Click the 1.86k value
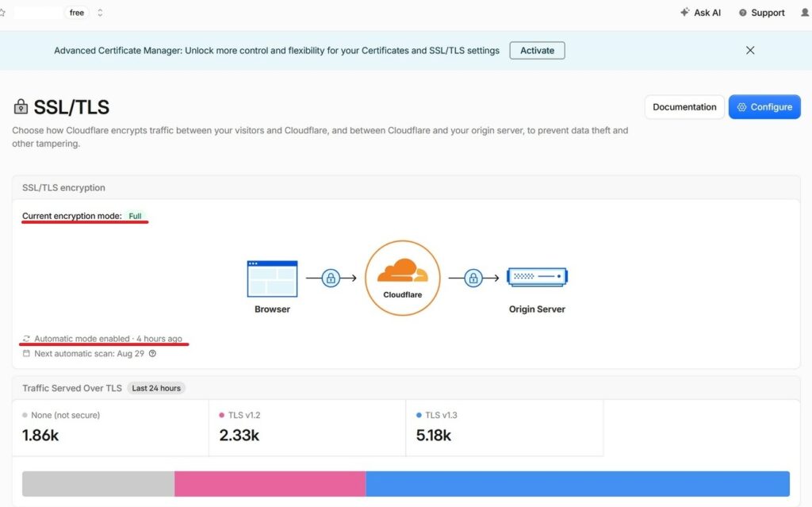This screenshot has width=812, height=507. [x=40, y=436]
